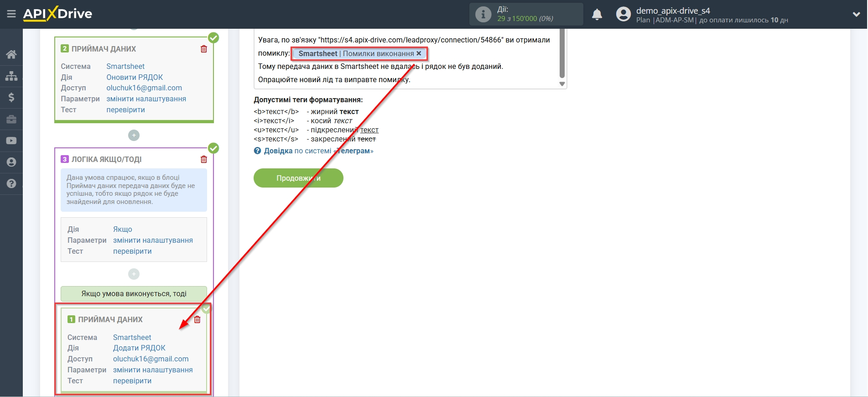Delete the Додати РЯДОК receiver block
868x397 pixels.
tap(197, 319)
